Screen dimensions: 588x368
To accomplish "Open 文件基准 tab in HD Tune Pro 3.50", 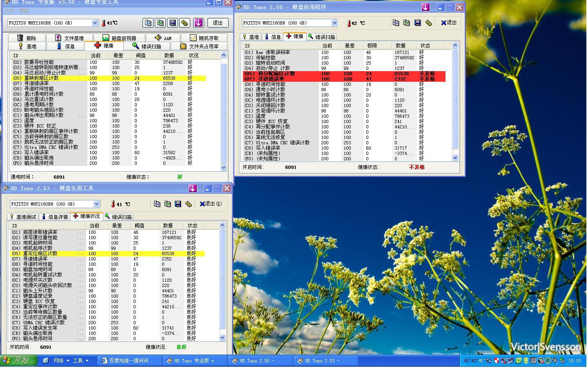I will 69,38.
